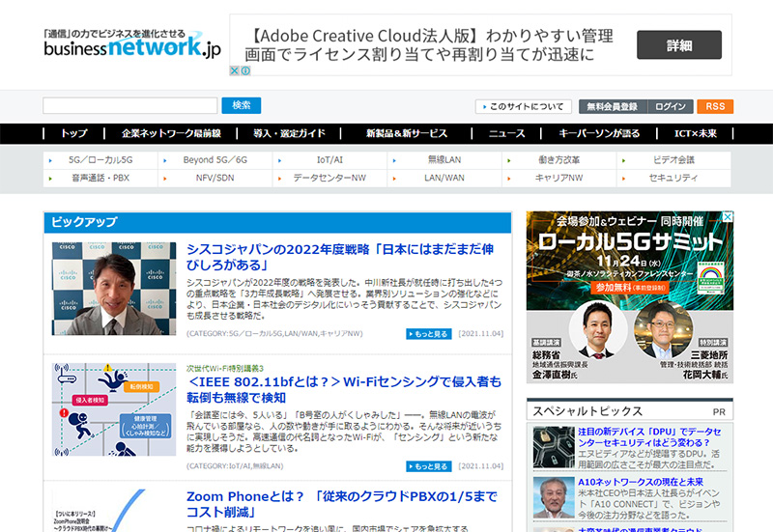Click the 検索 search button
Viewport: 773px width, 532px height.
(x=241, y=105)
